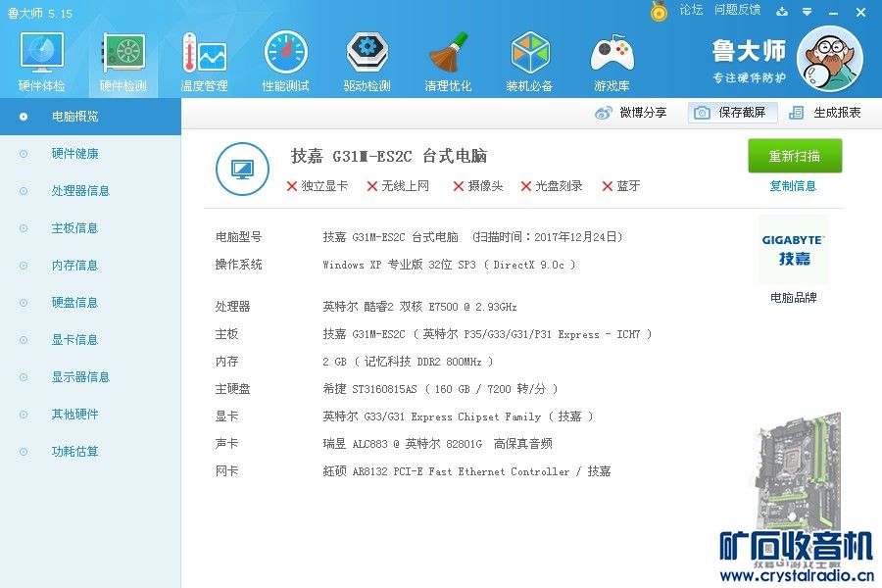
Task: Switch to 处理器信息 processor info tab
Action: (80, 191)
